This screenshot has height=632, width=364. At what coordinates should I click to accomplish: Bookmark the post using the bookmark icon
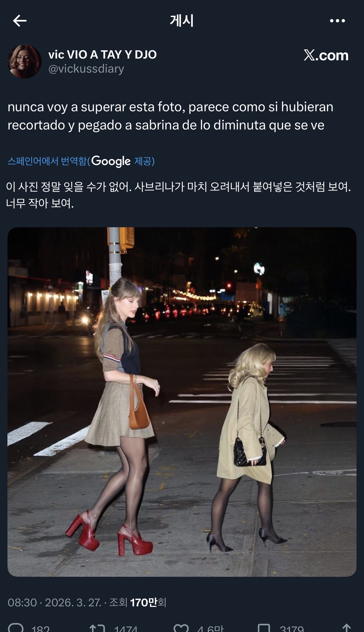point(264,627)
